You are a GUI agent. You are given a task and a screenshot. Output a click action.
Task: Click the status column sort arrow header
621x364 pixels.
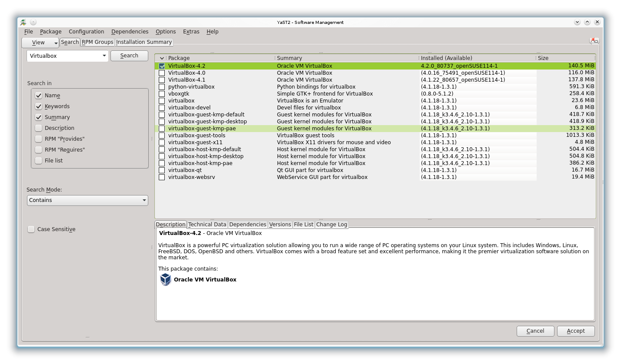162,58
